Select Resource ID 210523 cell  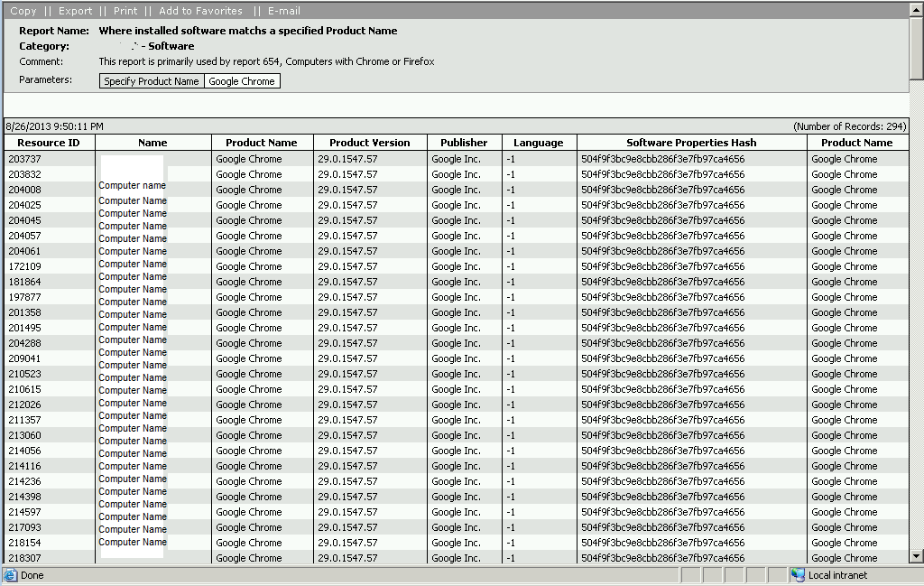(x=50, y=374)
